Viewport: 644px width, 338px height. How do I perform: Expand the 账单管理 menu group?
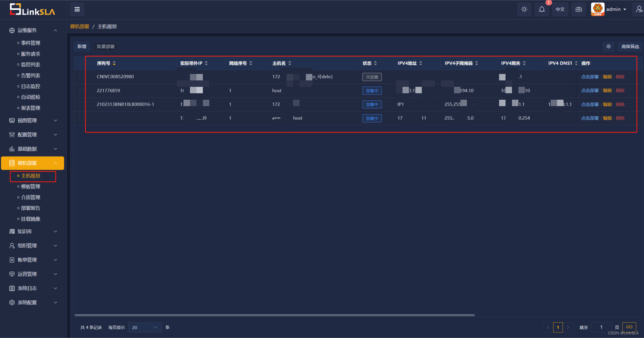click(x=55, y=260)
